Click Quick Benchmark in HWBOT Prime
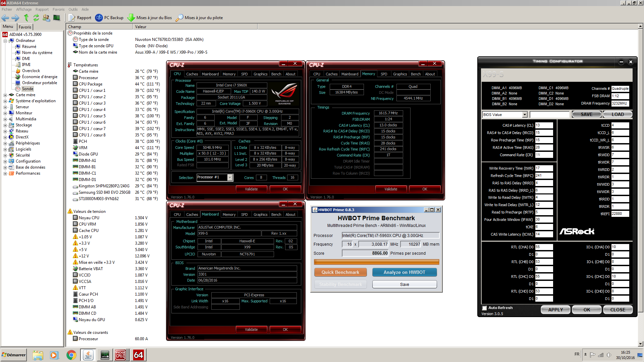The height and width of the screenshot is (362, 644). pos(340,272)
